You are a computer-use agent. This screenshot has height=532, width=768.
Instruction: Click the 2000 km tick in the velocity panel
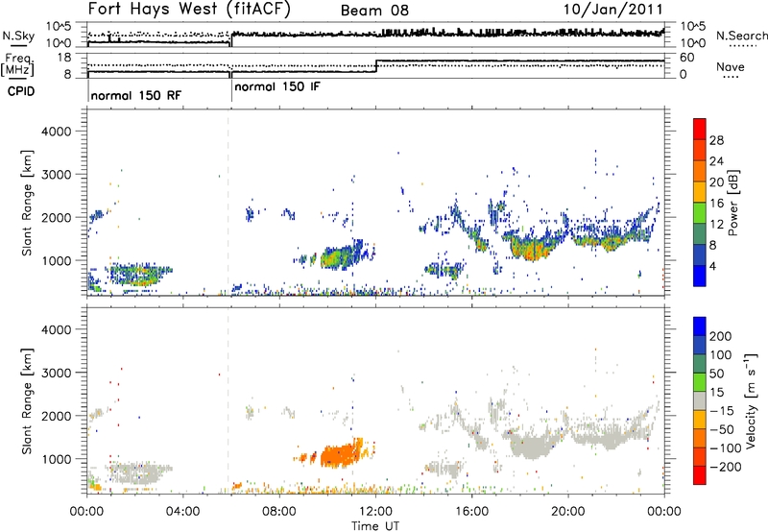click(57, 416)
